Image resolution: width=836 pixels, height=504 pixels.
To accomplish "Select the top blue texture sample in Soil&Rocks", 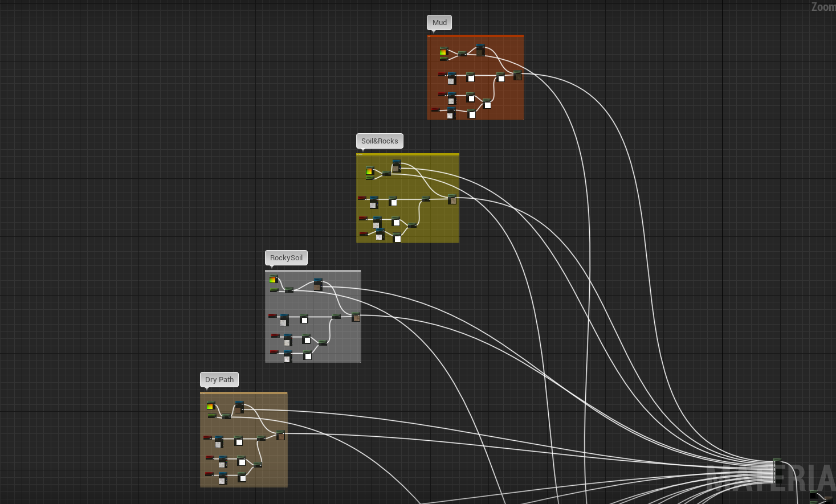I will pyautogui.click(x=396, y=166).
